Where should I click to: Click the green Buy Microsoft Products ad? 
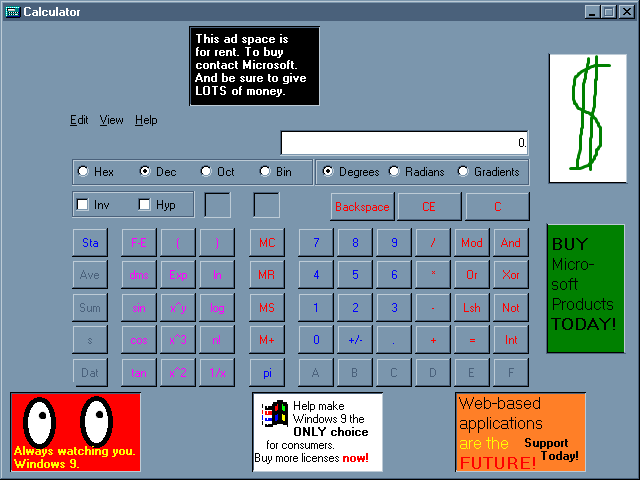(586, 289)
